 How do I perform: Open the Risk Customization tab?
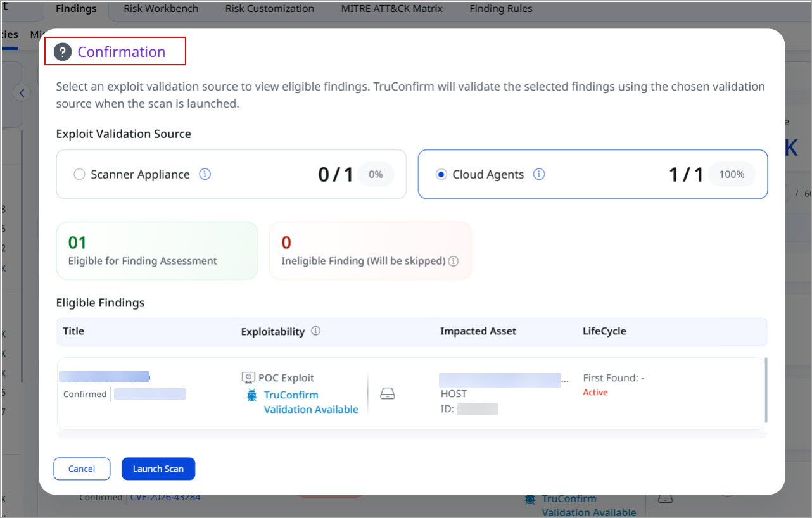(x=270, y=9)
